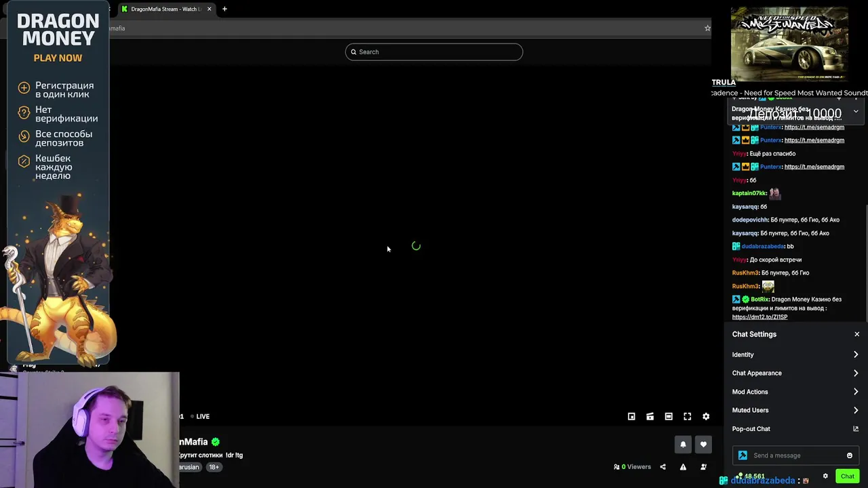This screenshot has width=868, height=488.
Task: Click the 'Кешбек каждую неделю' banner line
Action: click(53, 167)
